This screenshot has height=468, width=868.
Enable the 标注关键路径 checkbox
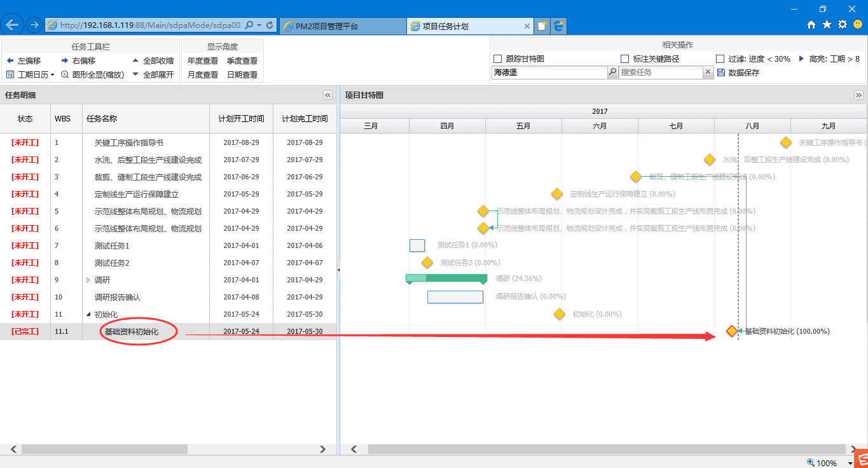click(625, 59)
